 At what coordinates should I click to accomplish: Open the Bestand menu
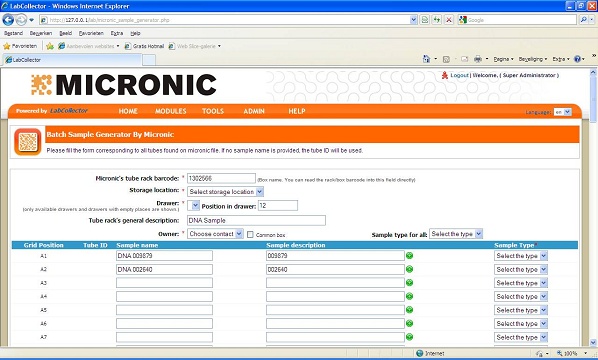(13, 33)
